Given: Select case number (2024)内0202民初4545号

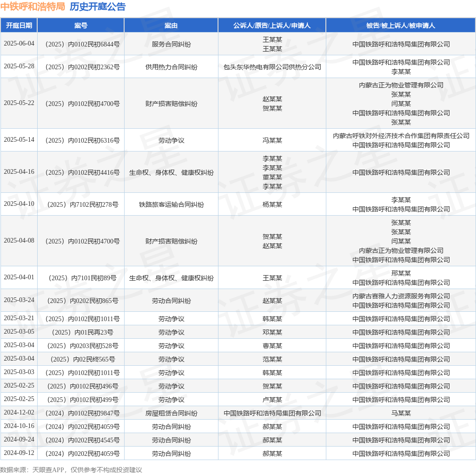Looking at the screenshot, I should point(82,441).
